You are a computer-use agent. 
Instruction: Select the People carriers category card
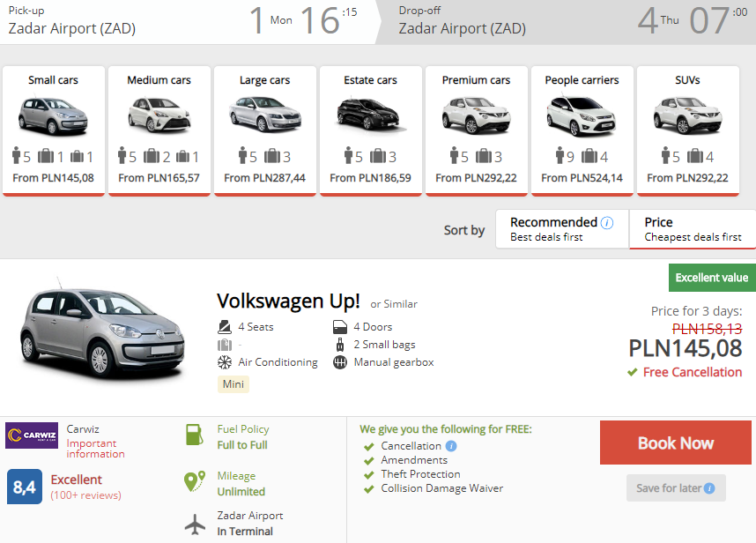582,130
